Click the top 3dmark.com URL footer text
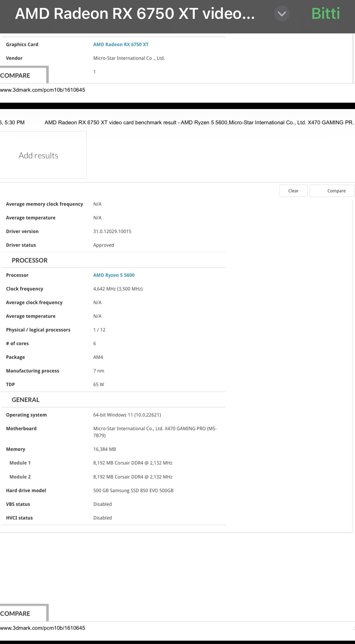 coord(42,90)
